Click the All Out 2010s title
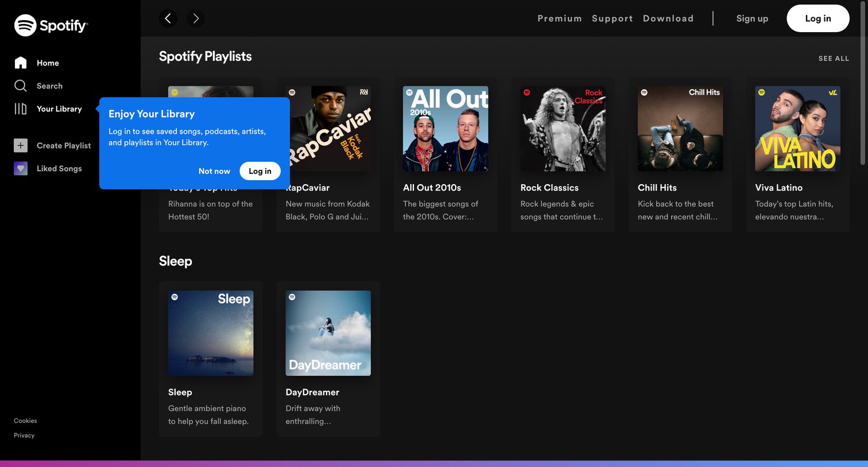Screen dimensions: 868x467 point(432,188)
